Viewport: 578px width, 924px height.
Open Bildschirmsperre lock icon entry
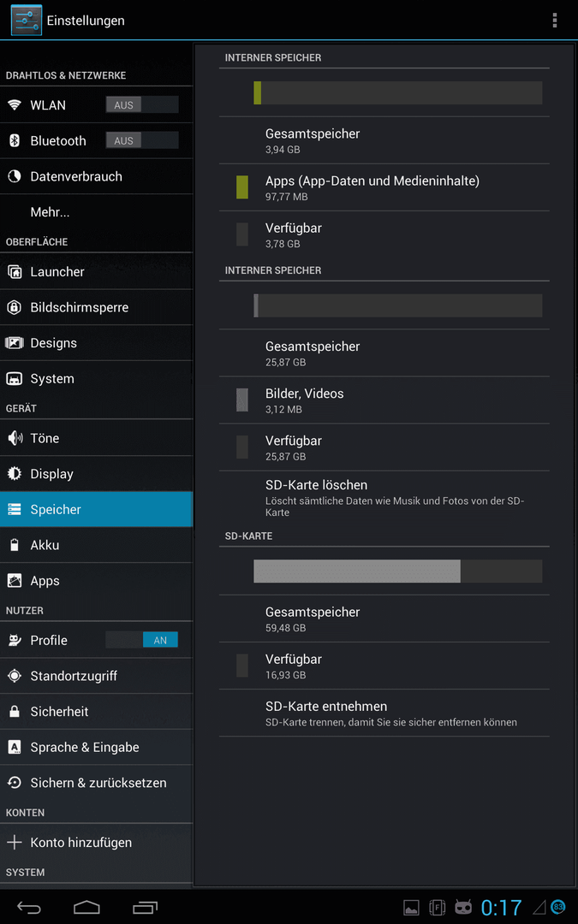point(15,307)
